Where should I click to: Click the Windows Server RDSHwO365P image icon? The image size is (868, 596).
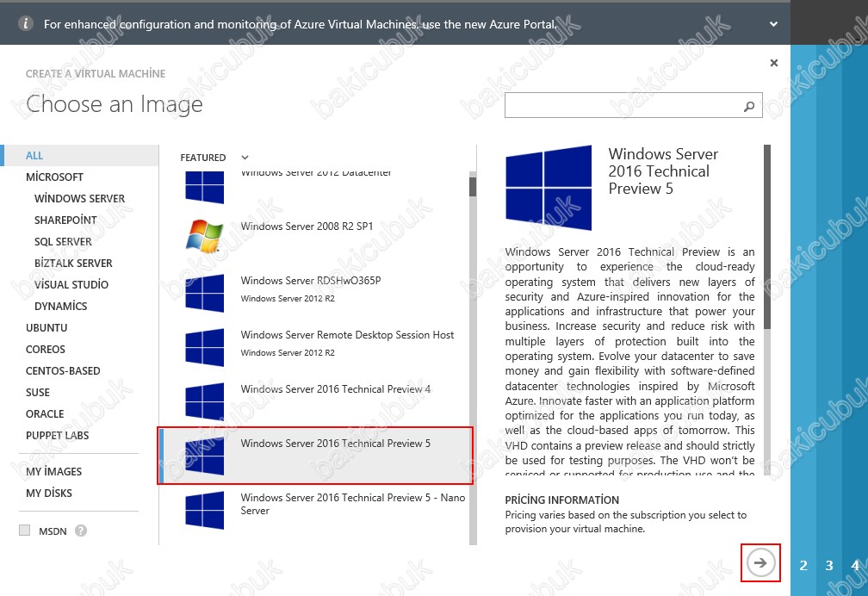click(x=204, y=293)
